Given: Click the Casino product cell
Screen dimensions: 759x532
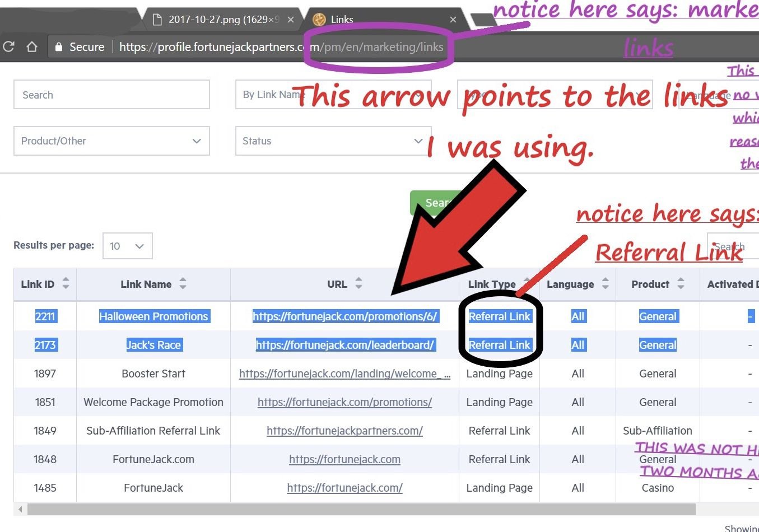Looking at the screenshot, I should pyautogui.click(x=658, y=488).
